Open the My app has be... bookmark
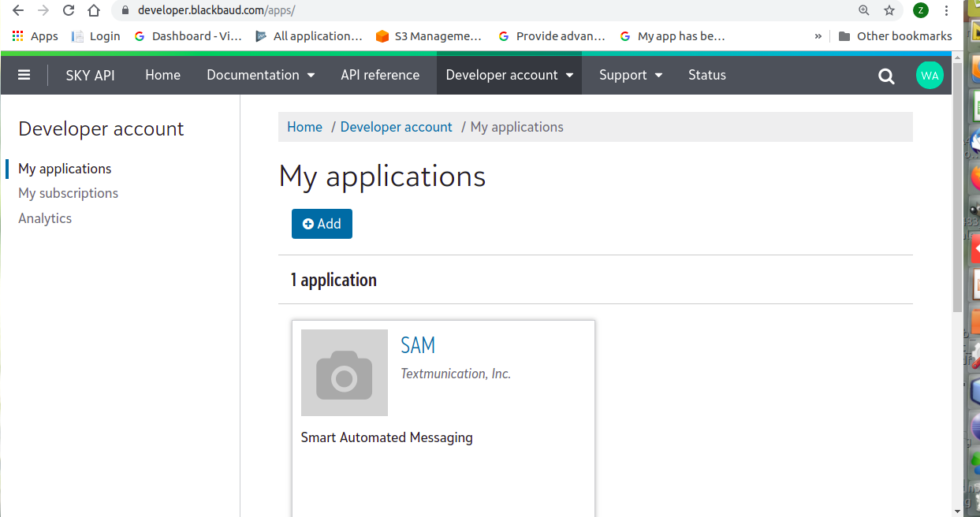This screenshot has width=980, height=517. click(673, 35)
